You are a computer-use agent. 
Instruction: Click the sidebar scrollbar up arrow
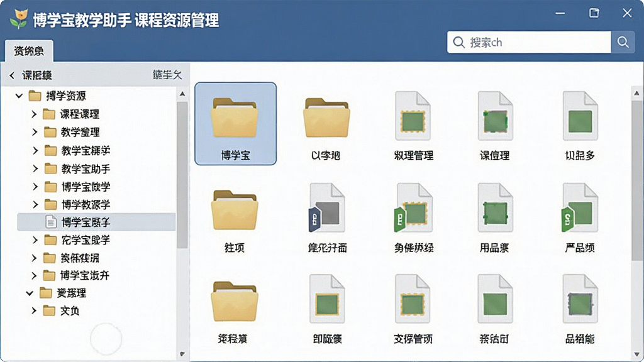[x=182, y=94]
